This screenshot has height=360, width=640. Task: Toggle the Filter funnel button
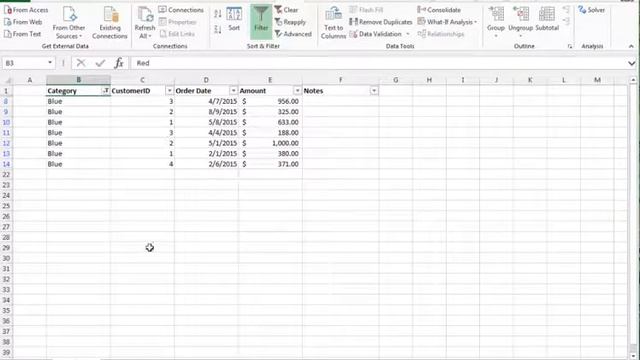pos(261,22)
